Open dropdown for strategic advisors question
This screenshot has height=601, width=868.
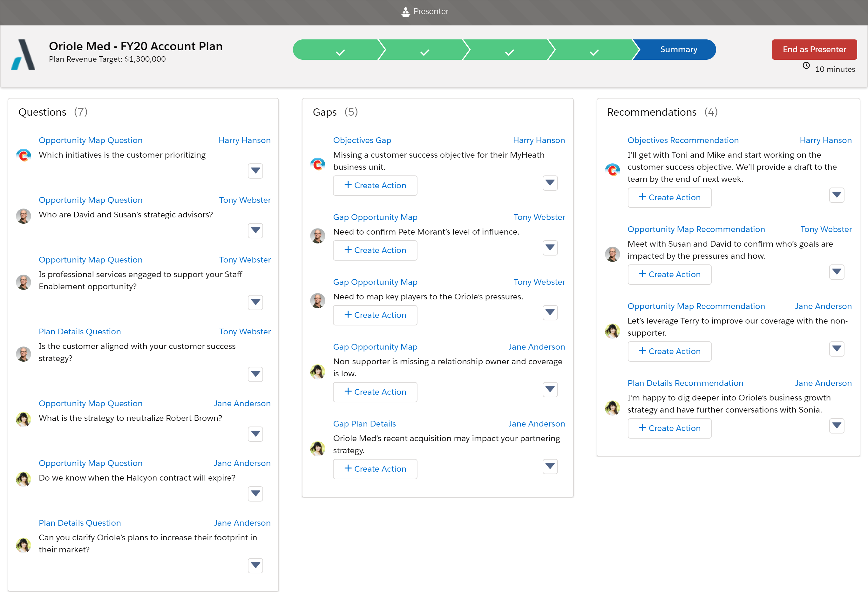255,230
